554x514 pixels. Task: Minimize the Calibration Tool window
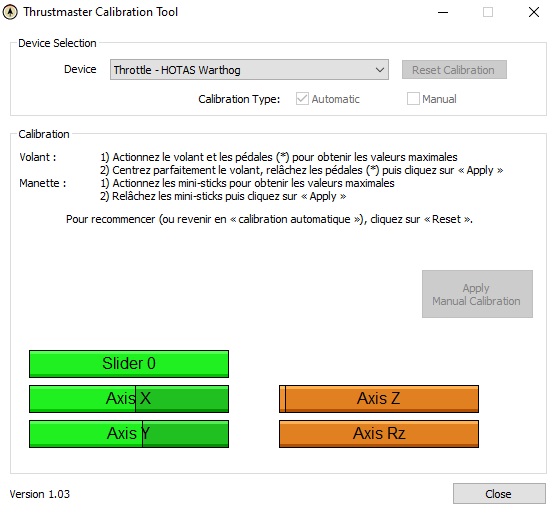click(443, 12)
